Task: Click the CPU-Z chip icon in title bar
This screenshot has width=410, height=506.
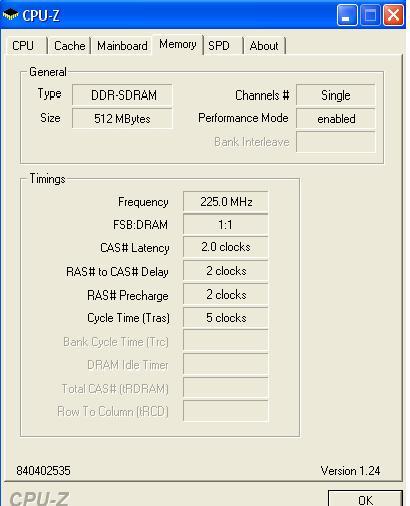Action: 10,15
